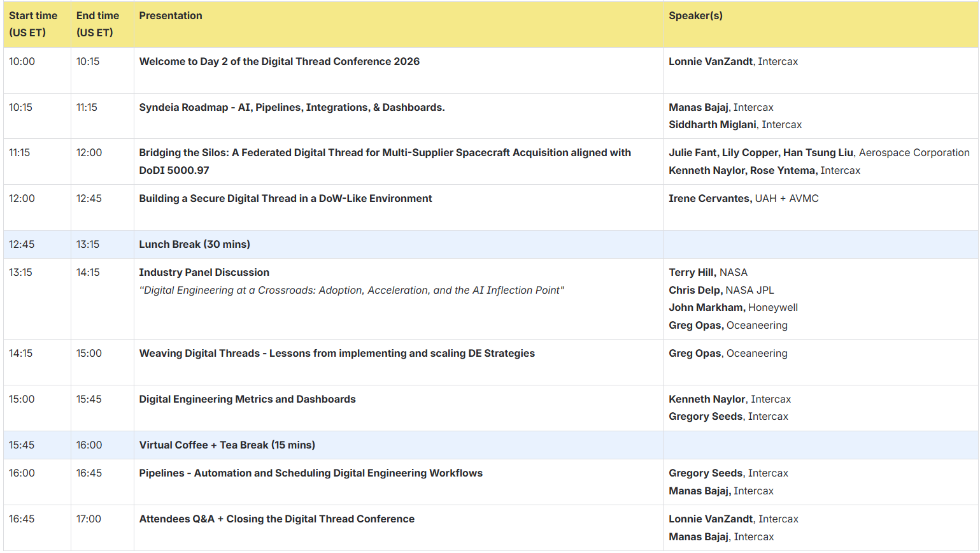Click the 12:45 end time cell
980x553 pixels.
click(103, 208)
